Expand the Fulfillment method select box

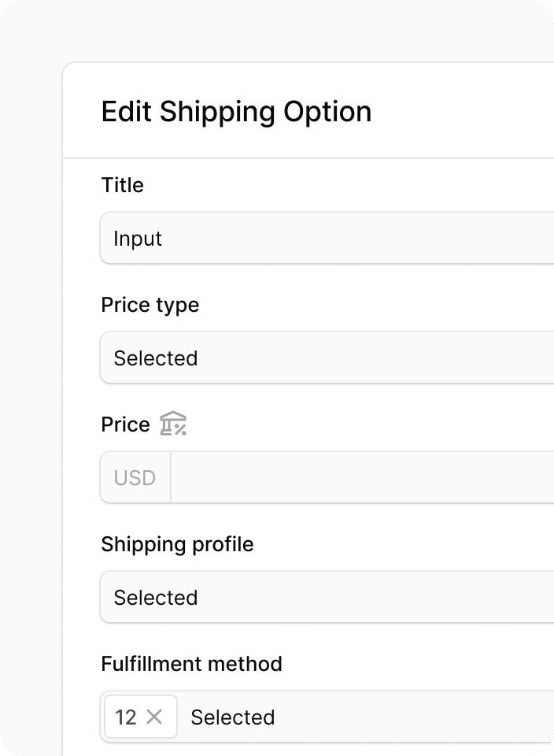327,717
